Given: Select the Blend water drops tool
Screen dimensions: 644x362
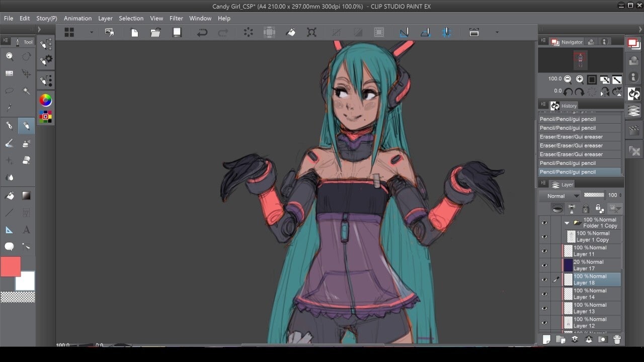Looking at the screenshot, I should pos(10,177).
